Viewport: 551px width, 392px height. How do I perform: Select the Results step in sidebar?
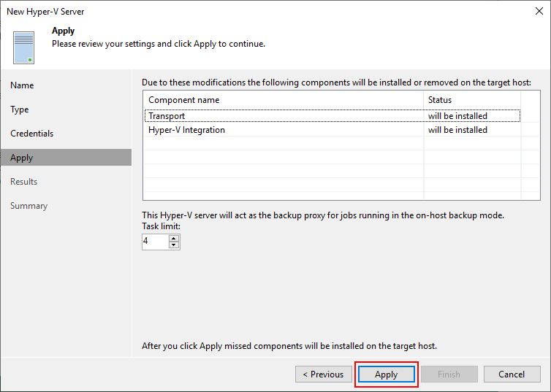[x=24, y=182]
